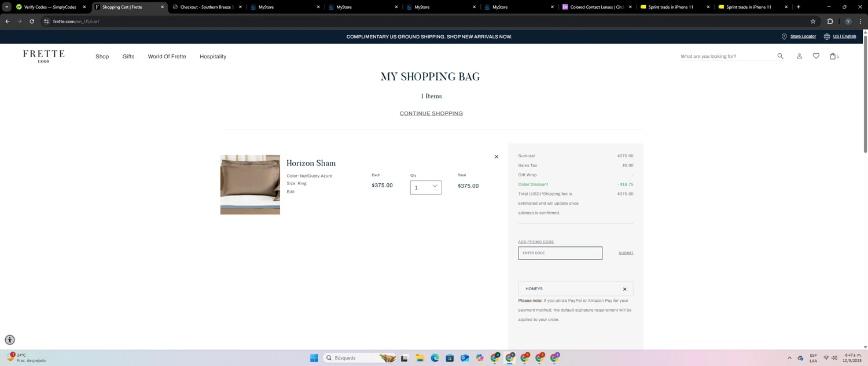Screen dimensions: 868x366
Task: Open the quantity dropdown for Horizon Sham
Action: pyautogui.click(x=425, y=187)
